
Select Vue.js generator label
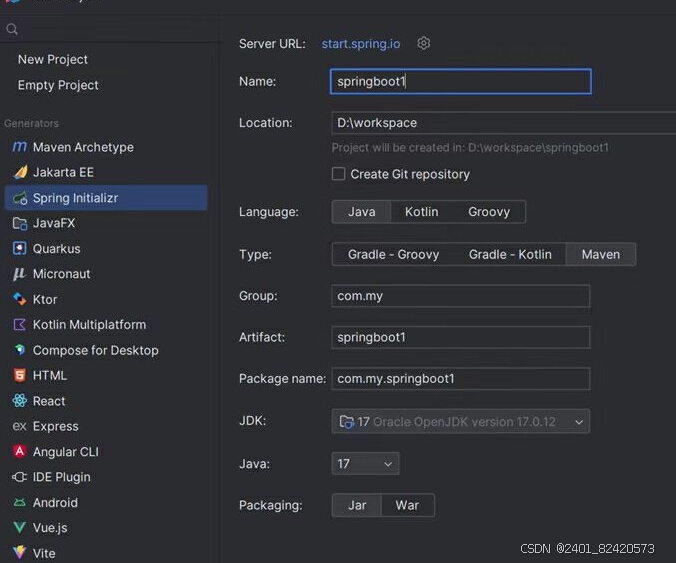(50, 528)
